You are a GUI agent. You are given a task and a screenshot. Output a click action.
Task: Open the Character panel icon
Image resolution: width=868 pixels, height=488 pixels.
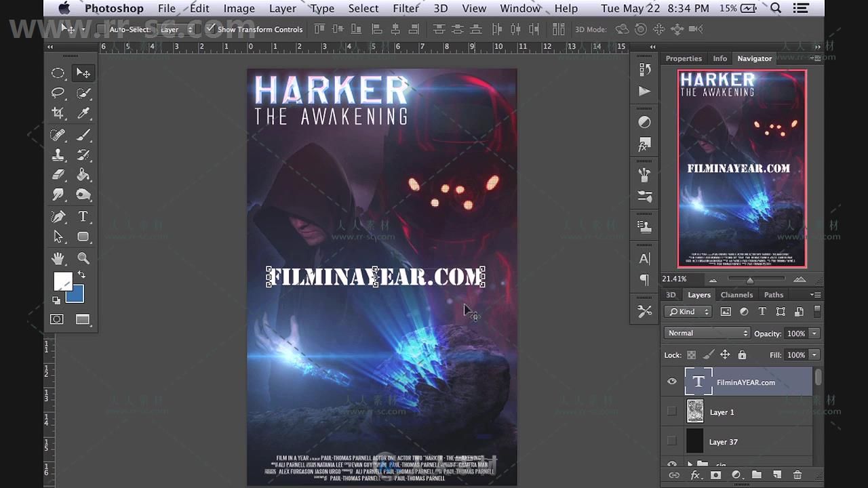click(x=644, y=258)
